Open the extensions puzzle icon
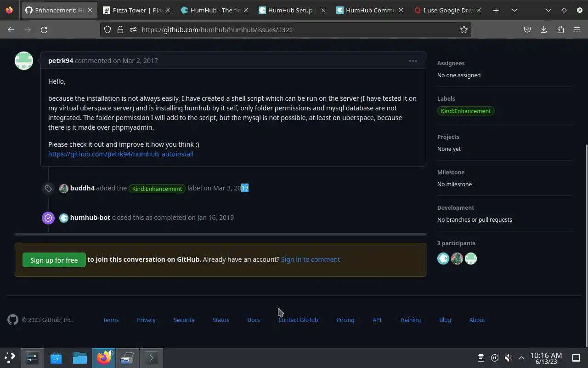This screenshot has width=588, height=368. pos(560,29)
